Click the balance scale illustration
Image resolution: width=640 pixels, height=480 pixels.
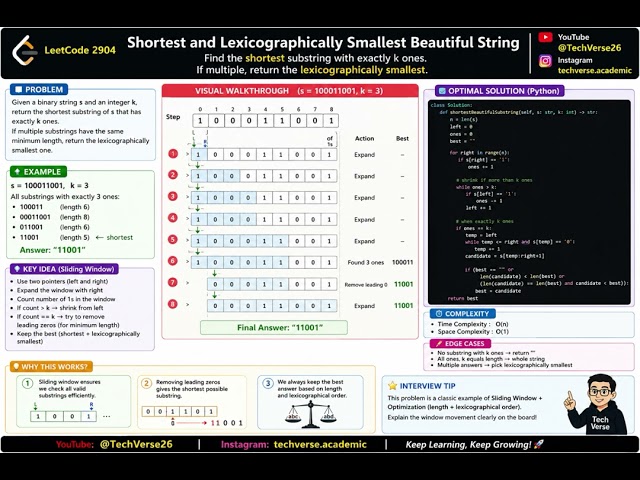coord(311,414)
